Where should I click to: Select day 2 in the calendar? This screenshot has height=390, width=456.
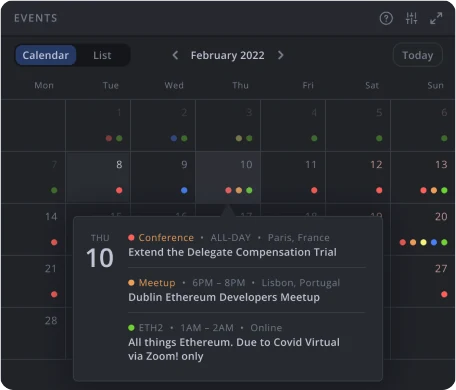[x=163, y=125]
